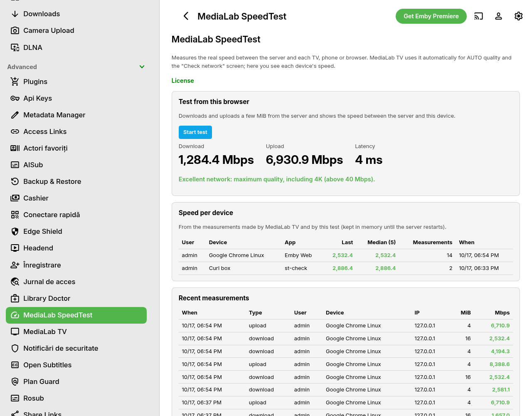Select MediaLab SpeedTest in sidebar

76,315
